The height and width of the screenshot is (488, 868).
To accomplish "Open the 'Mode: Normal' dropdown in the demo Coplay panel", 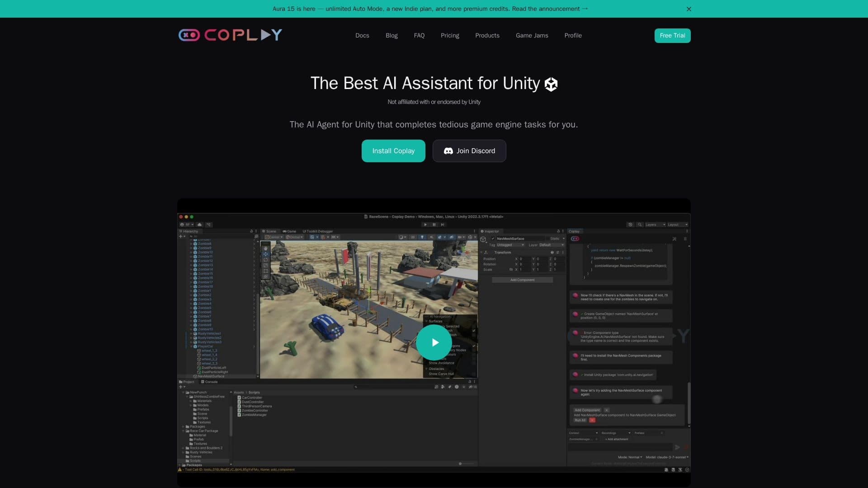I will coord(630,457).
